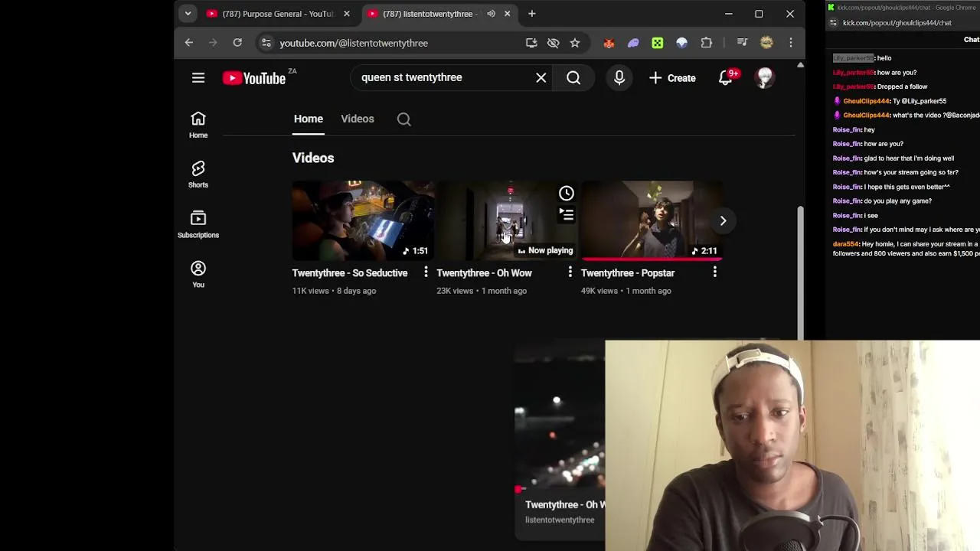This screenshot has width=980, height=551.
Task: Run search with the magnifier button
Action: point(573,77)
